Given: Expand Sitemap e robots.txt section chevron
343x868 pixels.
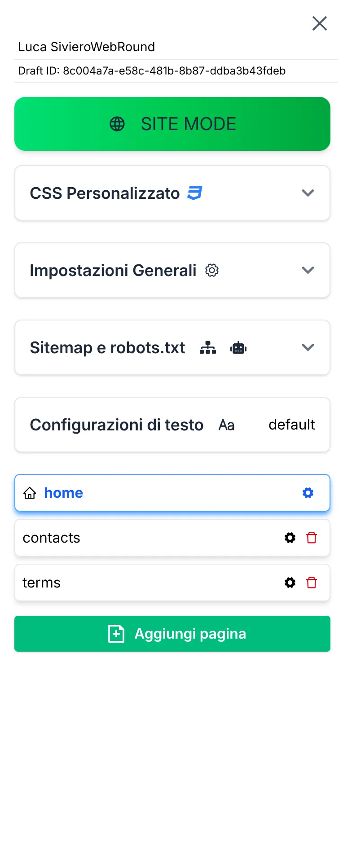Looking at the screenshot, I should click(x=308, y=347).
